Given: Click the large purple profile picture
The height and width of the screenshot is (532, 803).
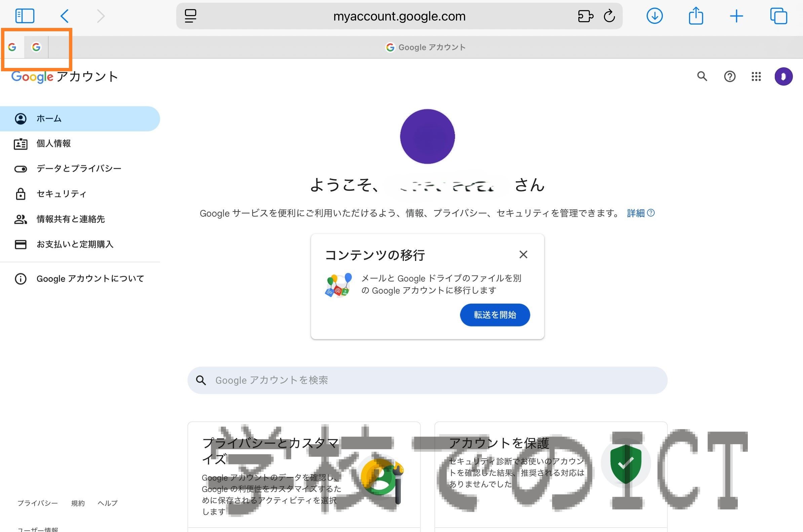Looking at the screenshot, I should pos(427,137).
